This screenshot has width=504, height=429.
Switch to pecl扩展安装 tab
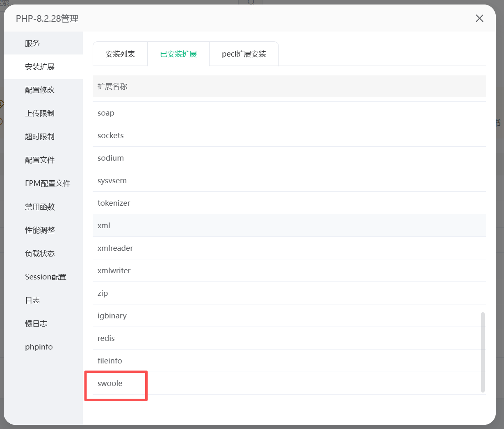[x=244, y=54]
